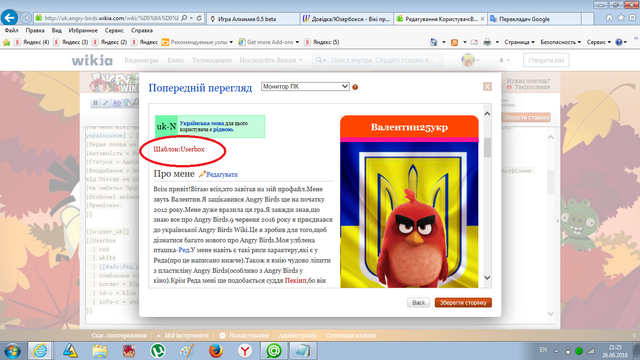Open IE Favorites star icon
The height and width of the screenshot is (360, 640).
621,18
